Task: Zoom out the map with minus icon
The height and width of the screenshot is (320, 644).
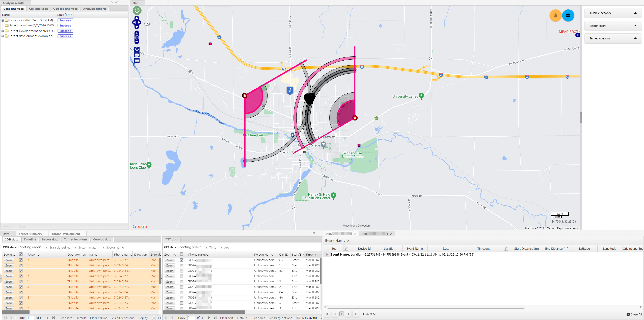Action: [137, 42]
